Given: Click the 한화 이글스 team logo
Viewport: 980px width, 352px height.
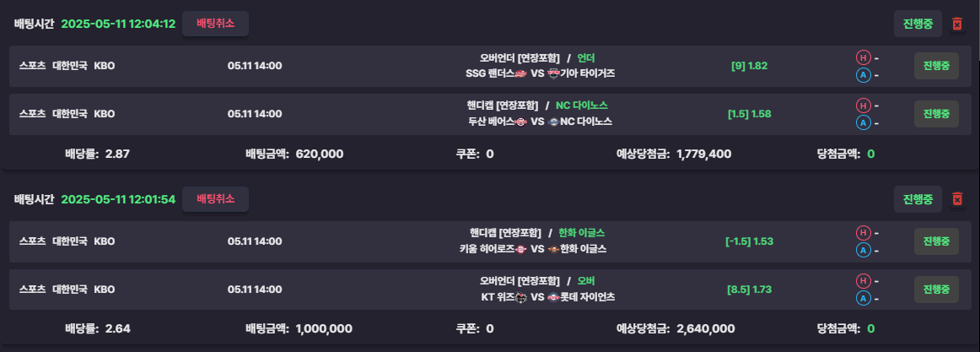Looking at the screenshot, I should (x=553, y=250).
